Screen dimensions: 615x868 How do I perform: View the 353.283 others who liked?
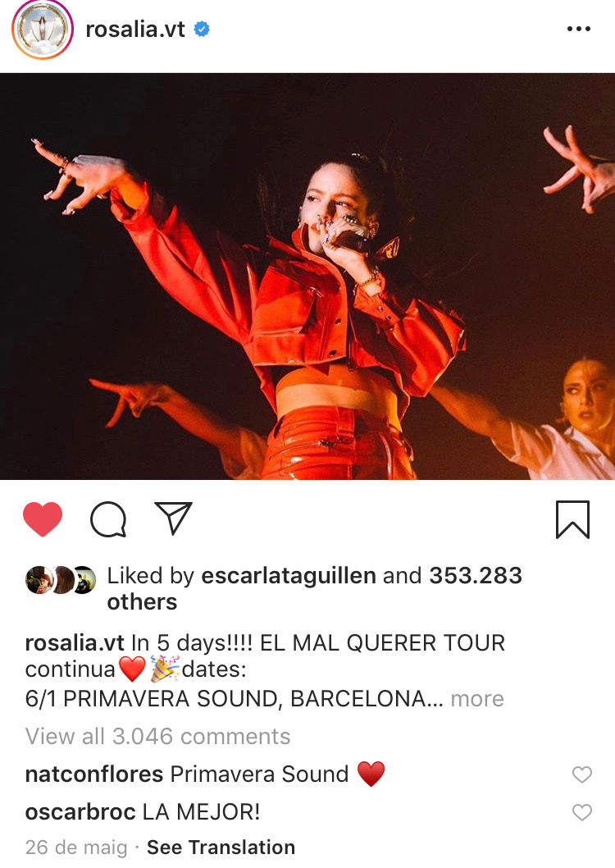[315, 589]
